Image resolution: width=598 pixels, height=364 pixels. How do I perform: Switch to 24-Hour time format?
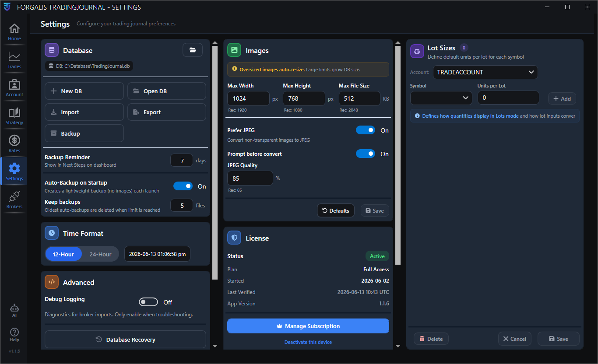(100, 254)
